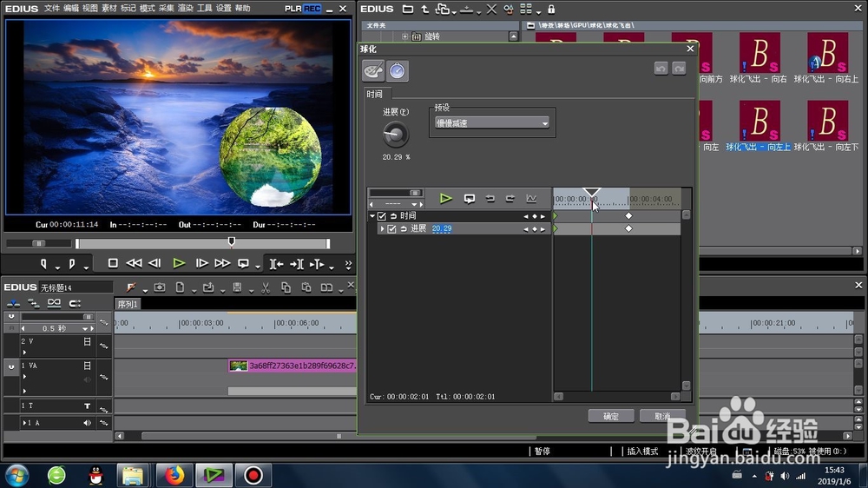
Task: Click Stop in the player transport controls
Action: click(x=113, y=264)
